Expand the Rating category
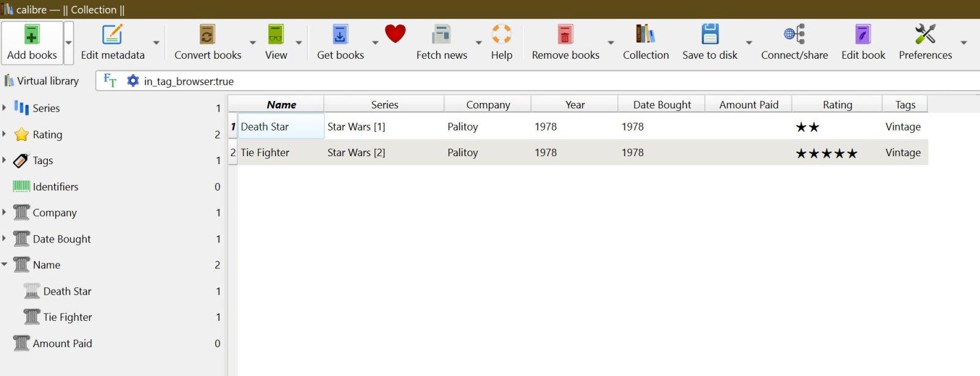 point(4,134)
